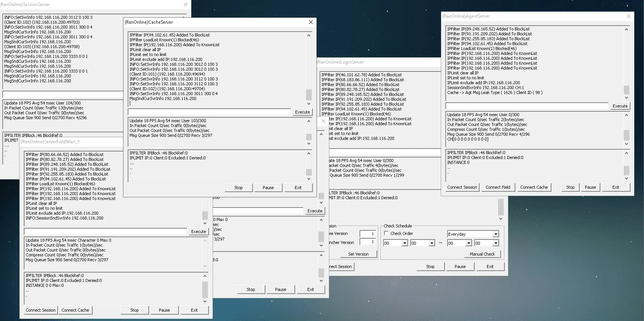The image size is (644, 321).
Task: Click the "CH[0 0 0 0 0 0 0 0 0 0]" line
Action: pos(467,139)
